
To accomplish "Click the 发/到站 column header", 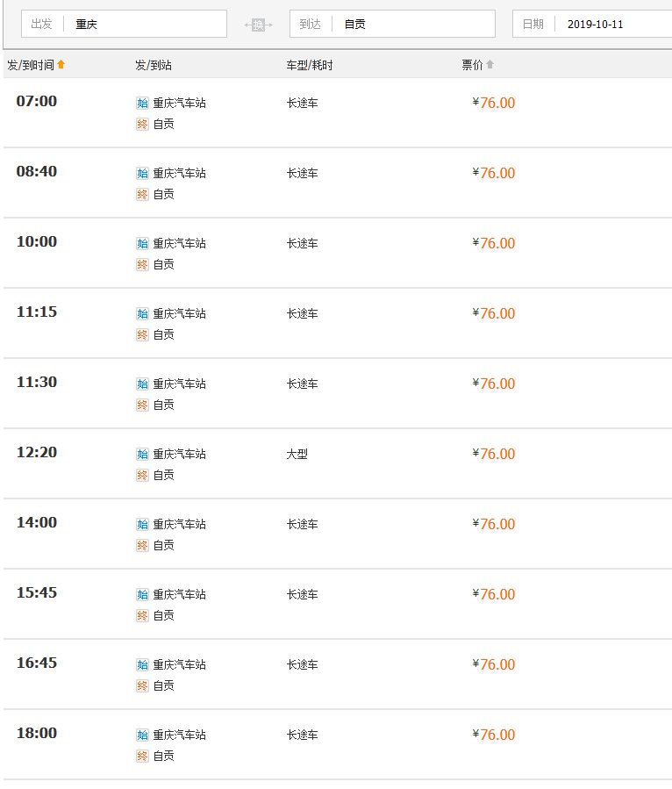I will 154,65.
